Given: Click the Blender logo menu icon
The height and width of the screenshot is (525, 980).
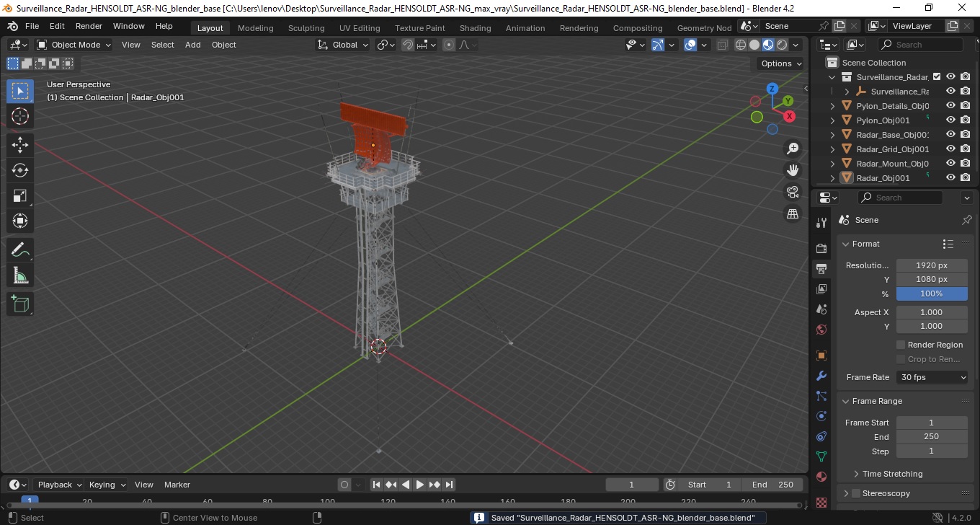Looking at the screenshot, I should click(12, 26).
